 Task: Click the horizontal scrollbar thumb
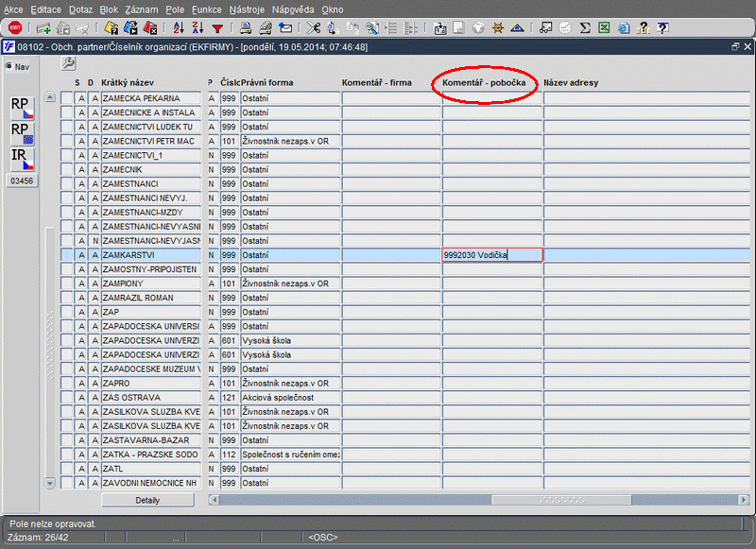tap(561, 500)
